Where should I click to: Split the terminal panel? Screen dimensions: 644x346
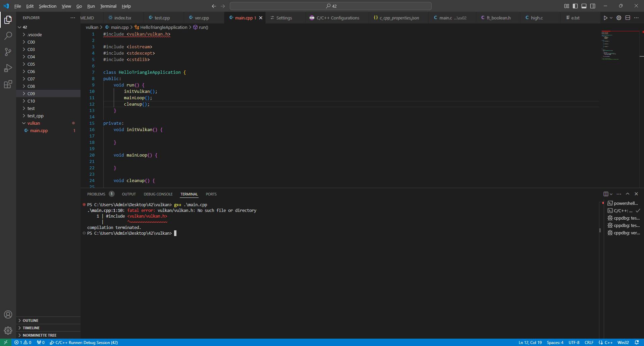click(x=606, y=194)
